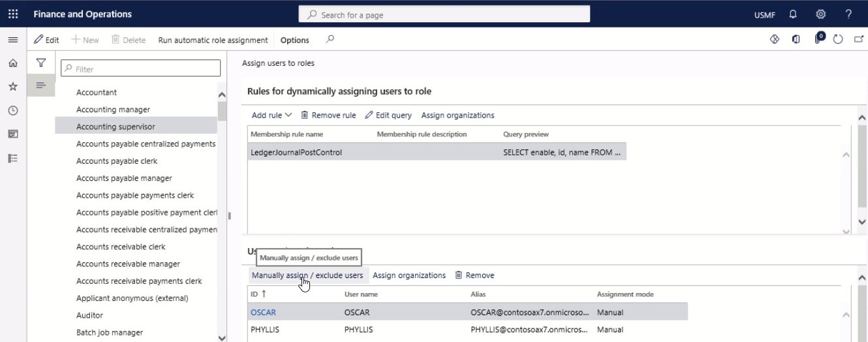Open Modules list icon in sidebar
The height and width of the screenshot is (342, 868).
click(x=12, y=158)
